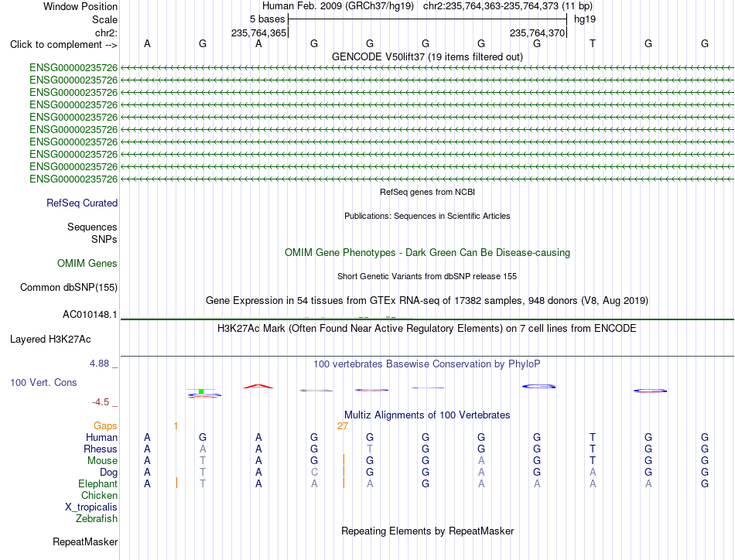Click 'Short Genetic Variants from dbSNP release 155'
The image size is (735, 560).
427,276
